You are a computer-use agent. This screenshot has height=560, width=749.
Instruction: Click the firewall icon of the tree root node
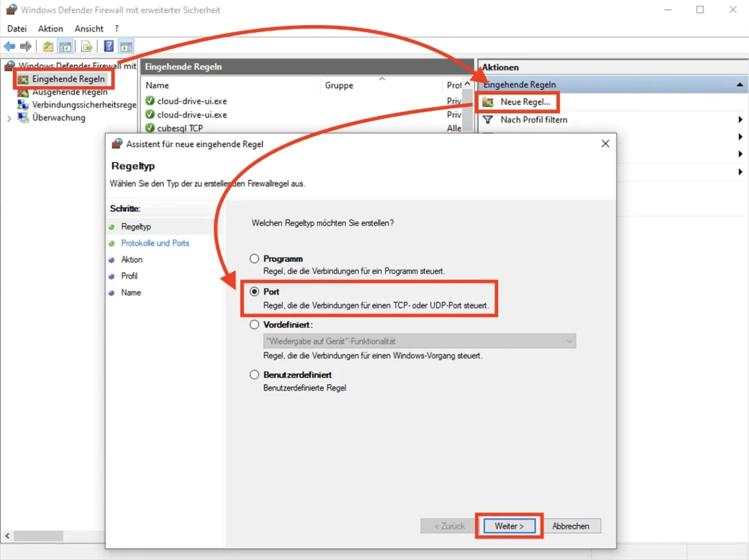[x=10, y=66]
